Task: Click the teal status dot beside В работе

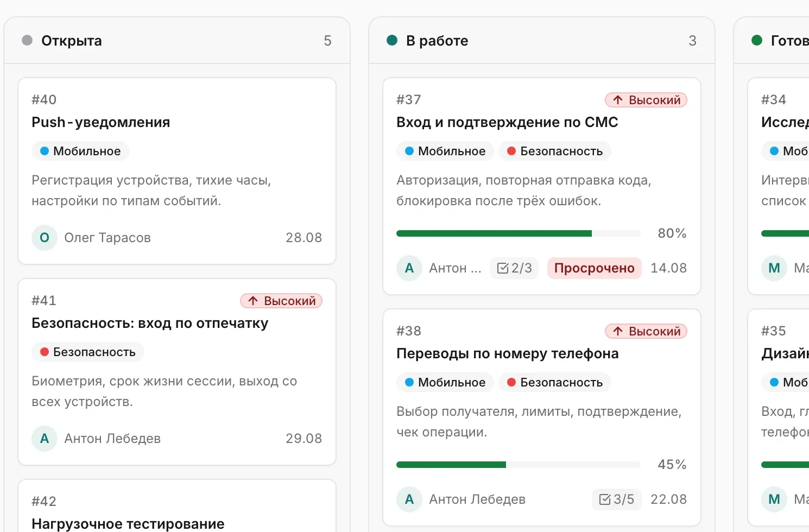Action: coord(392,40)
